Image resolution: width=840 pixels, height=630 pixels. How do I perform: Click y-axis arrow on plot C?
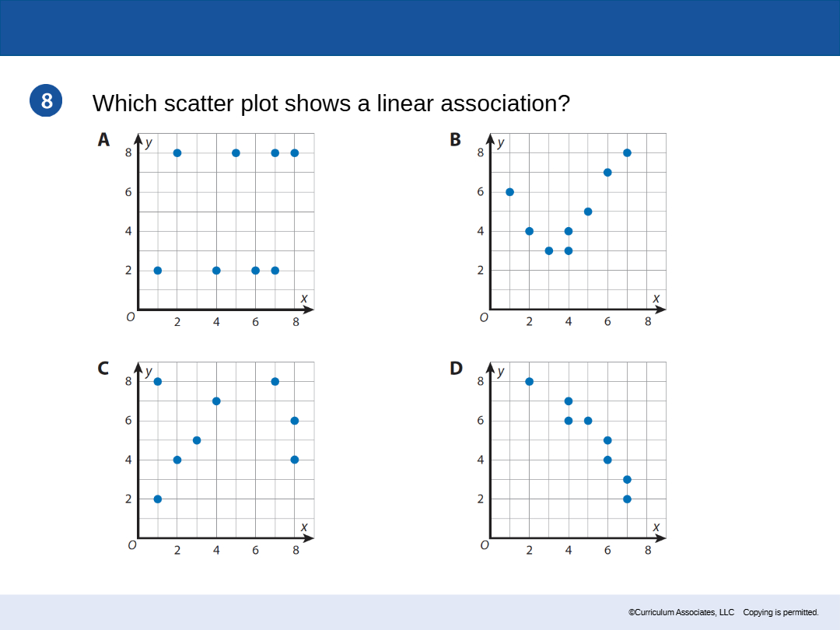coord(138,369)
